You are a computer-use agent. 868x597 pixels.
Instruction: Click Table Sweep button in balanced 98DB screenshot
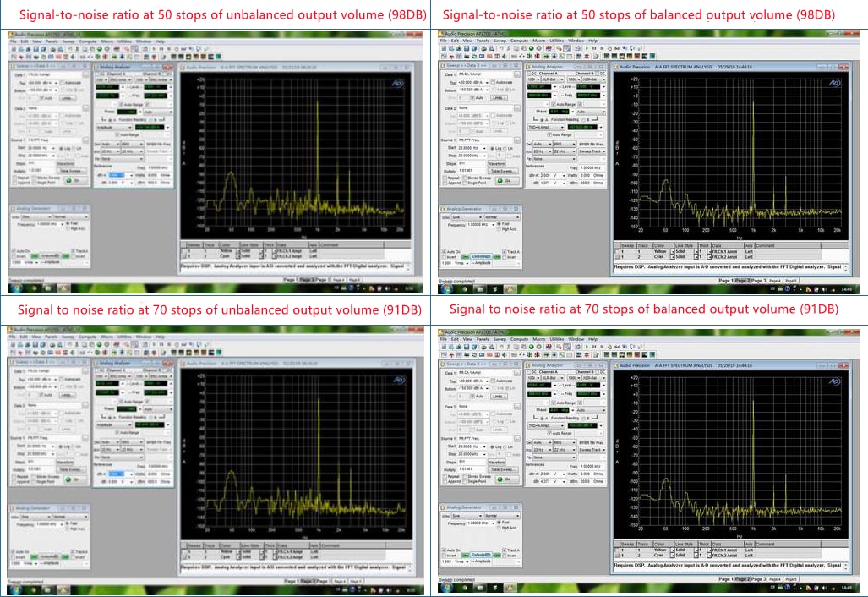pyautogui.click(x=502, y=171)
